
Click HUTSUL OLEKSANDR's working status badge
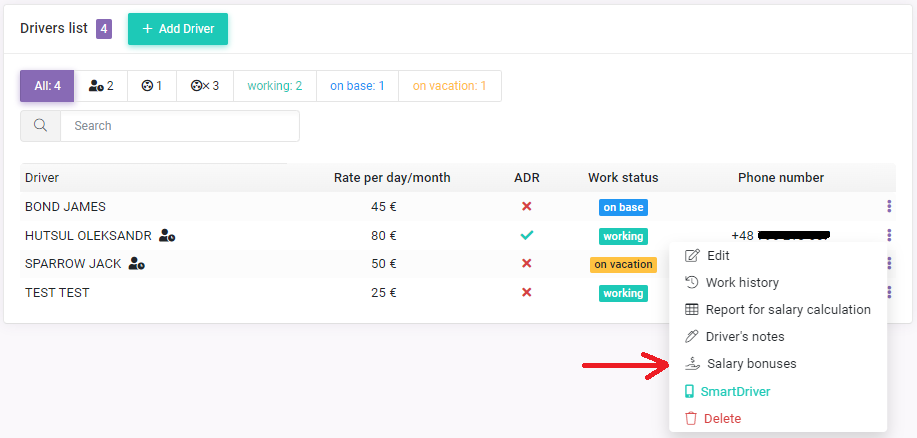point(623,236)
